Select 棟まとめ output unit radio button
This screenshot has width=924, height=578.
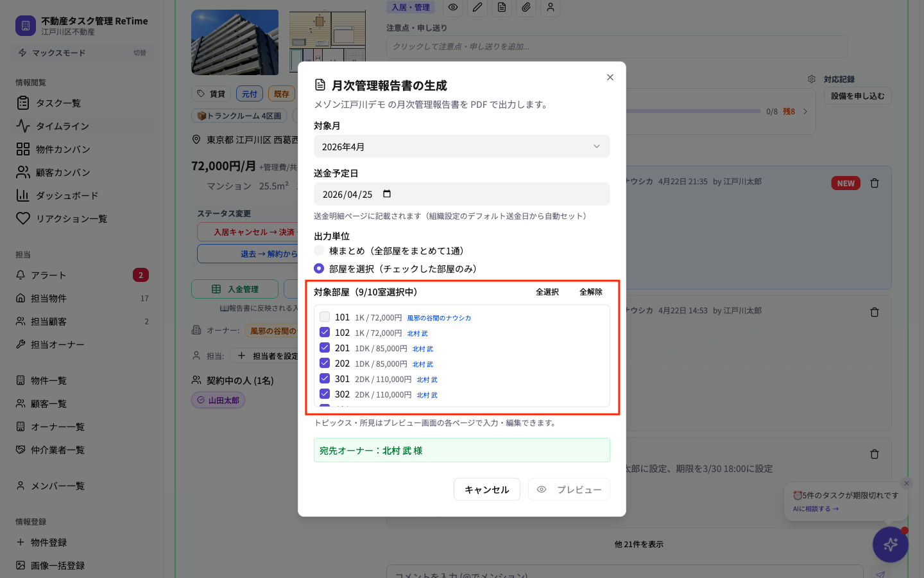click(x=319, y=250)
